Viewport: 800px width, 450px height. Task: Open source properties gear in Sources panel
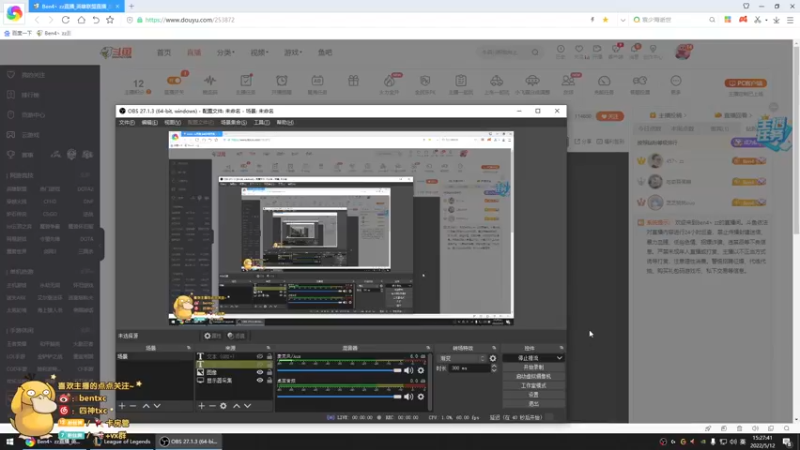(x=223, y=406)
